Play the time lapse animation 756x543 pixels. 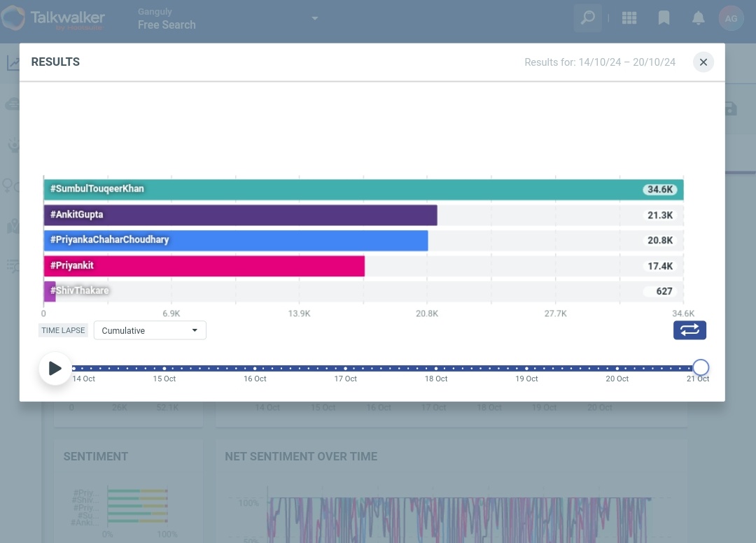pyautogui.click(x=55, y=369)
